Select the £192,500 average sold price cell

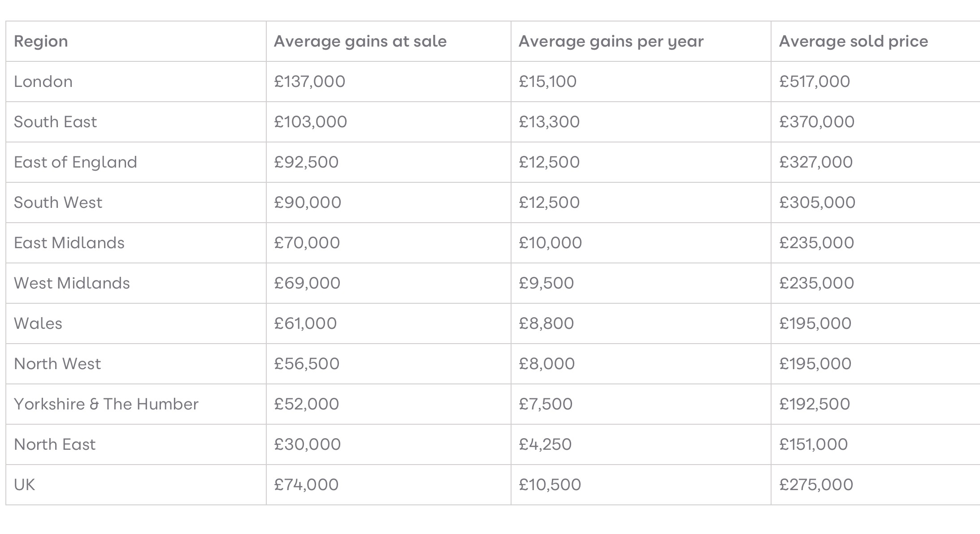point(814,405)
